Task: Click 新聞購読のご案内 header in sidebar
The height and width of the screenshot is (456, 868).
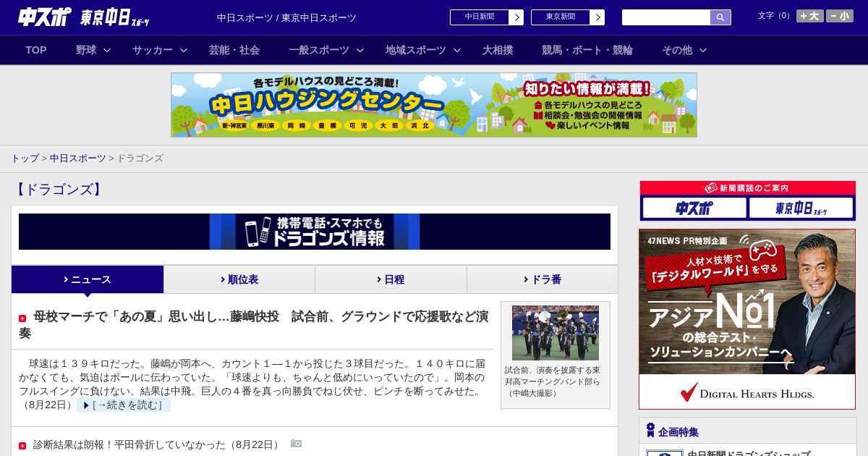Action: (x=748, y=188)
